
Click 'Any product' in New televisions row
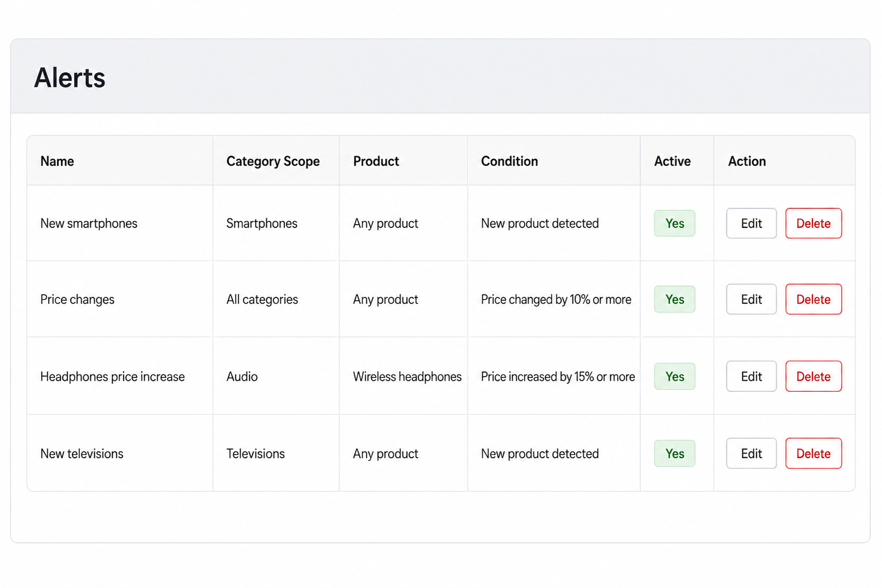[x=386, y=454]
